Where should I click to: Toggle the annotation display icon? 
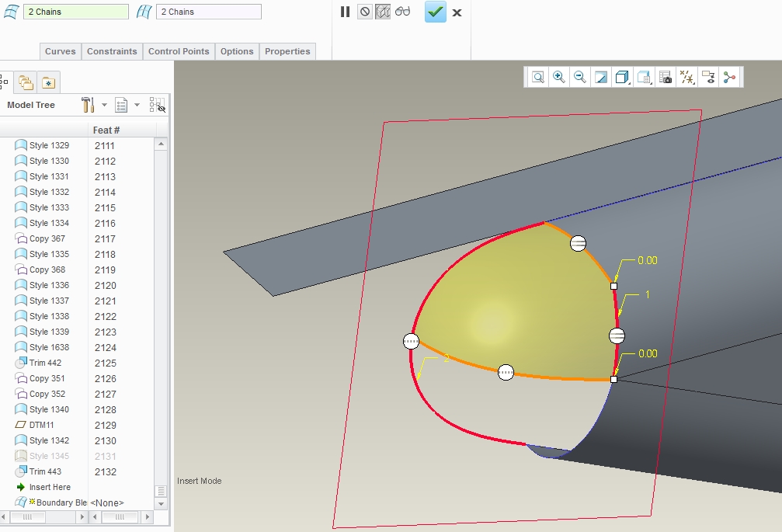(x=708, y=78)
